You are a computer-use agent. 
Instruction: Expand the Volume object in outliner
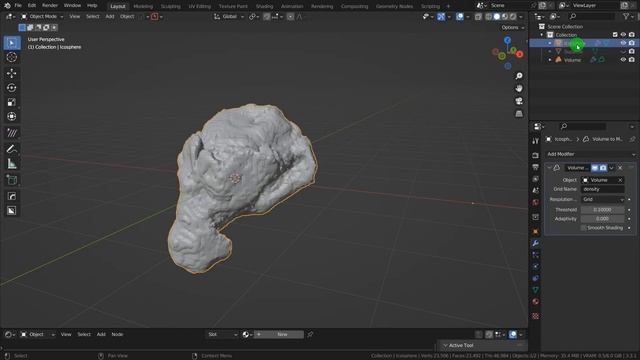pyautogui.click(x=550, y=60)
